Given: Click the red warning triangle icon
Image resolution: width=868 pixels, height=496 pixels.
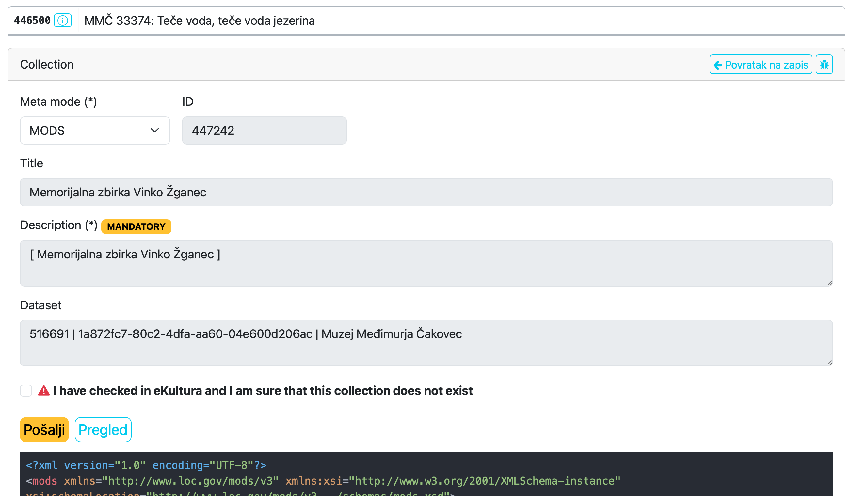Looking at the screenshot, I should 44,390.
